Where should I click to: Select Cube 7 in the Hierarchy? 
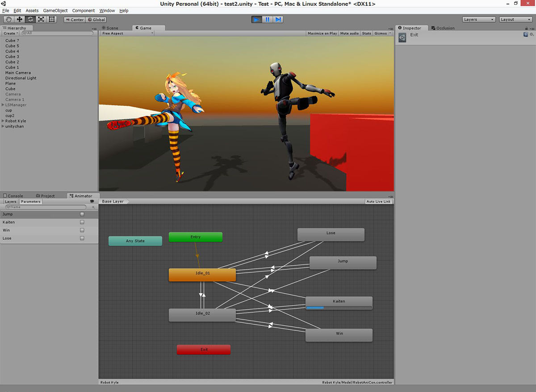12,41
